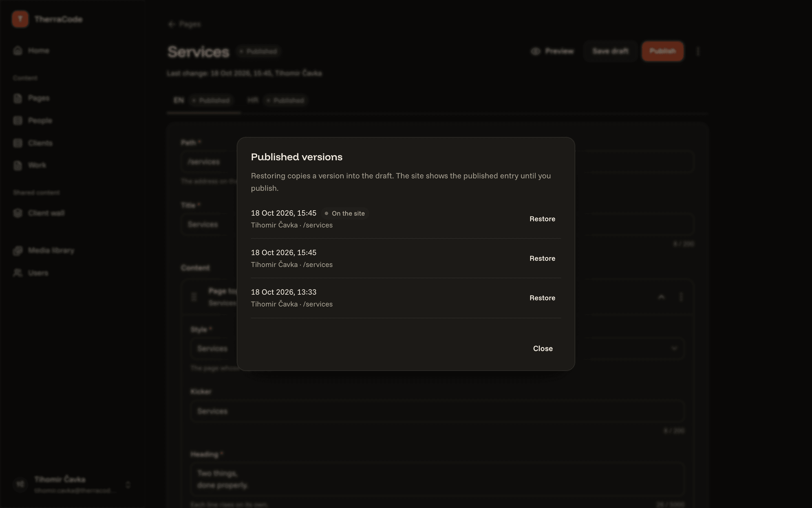Screen dimensions: 812x508
Task: Select the '18 Oct 2026, 13:33' timestamp text
Action: pos(284,292)
